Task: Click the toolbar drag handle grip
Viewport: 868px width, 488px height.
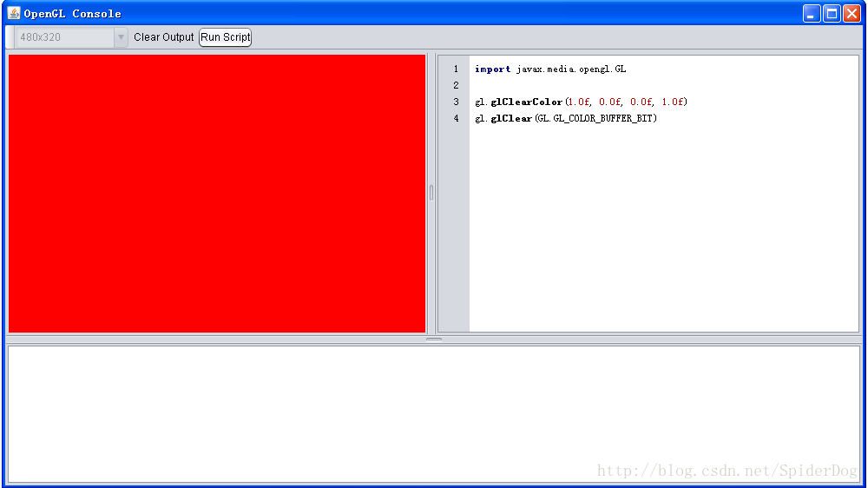Action: (x=10, y=37)
